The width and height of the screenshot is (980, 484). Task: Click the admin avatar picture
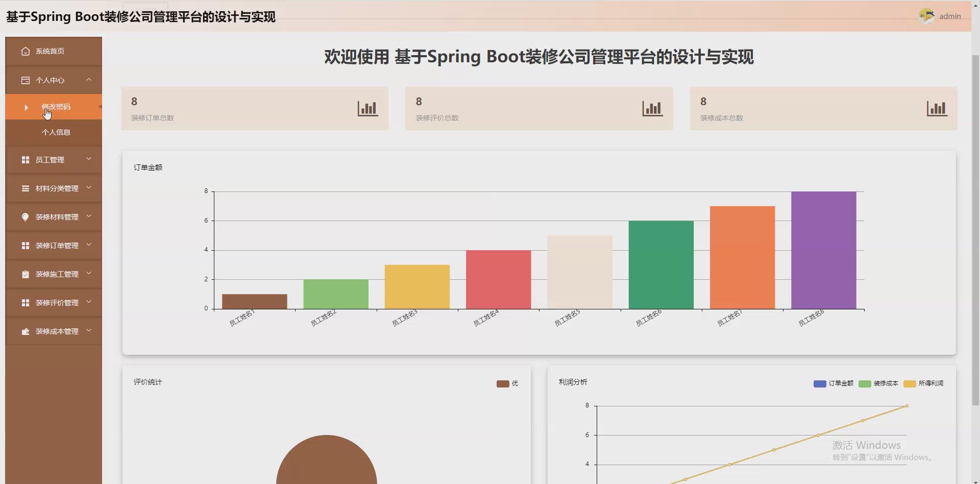tap(926, 16)
